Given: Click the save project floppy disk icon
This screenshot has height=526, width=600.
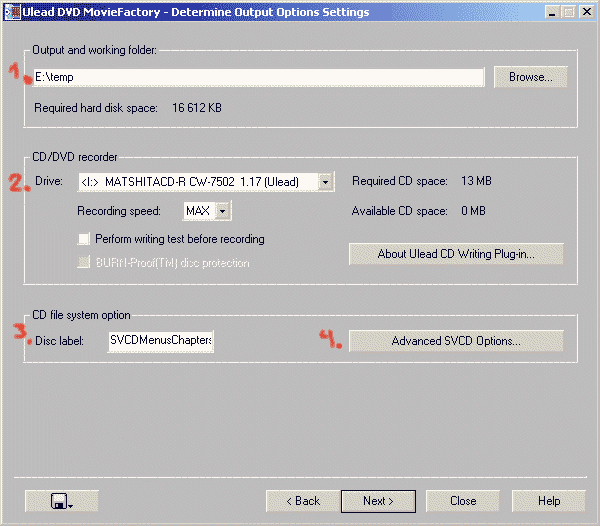Looking at the screenshot, I should click(62, 501).
